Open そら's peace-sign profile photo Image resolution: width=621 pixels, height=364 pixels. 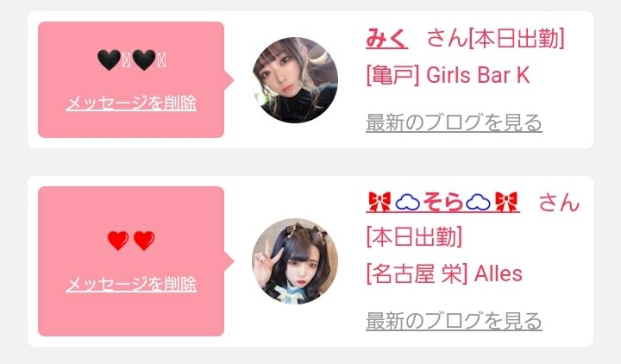click(295, 261)
